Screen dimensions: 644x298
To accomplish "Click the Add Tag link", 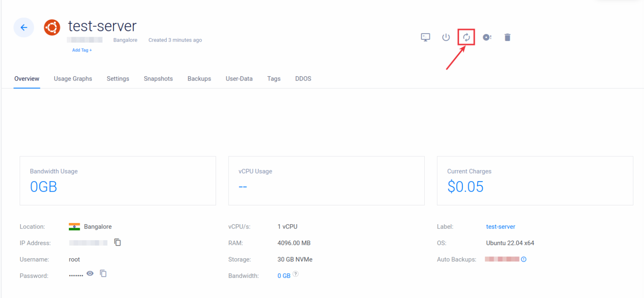I will click(x=82, y=50).
